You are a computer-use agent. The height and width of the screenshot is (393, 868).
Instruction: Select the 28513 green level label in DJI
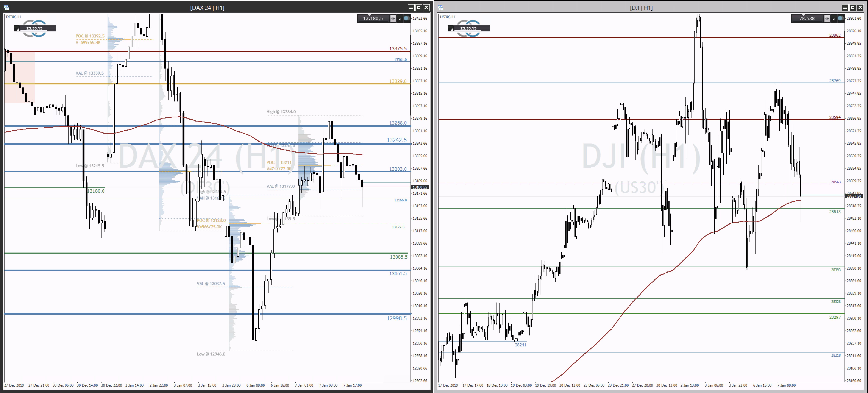coord(835,212)
